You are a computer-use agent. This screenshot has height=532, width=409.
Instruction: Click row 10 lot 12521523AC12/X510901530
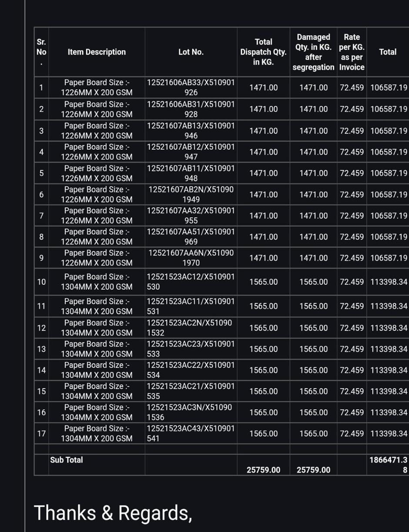[x=191, y=282]
